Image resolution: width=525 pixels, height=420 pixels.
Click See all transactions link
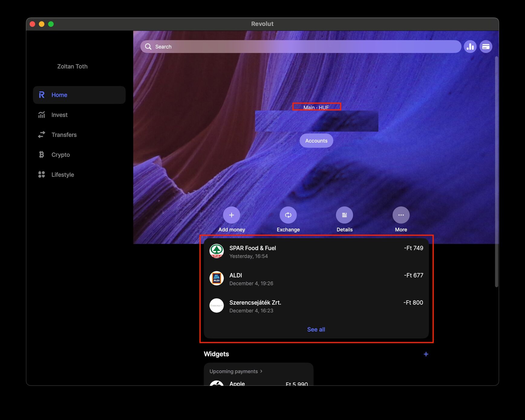click(x=316, y=330)
